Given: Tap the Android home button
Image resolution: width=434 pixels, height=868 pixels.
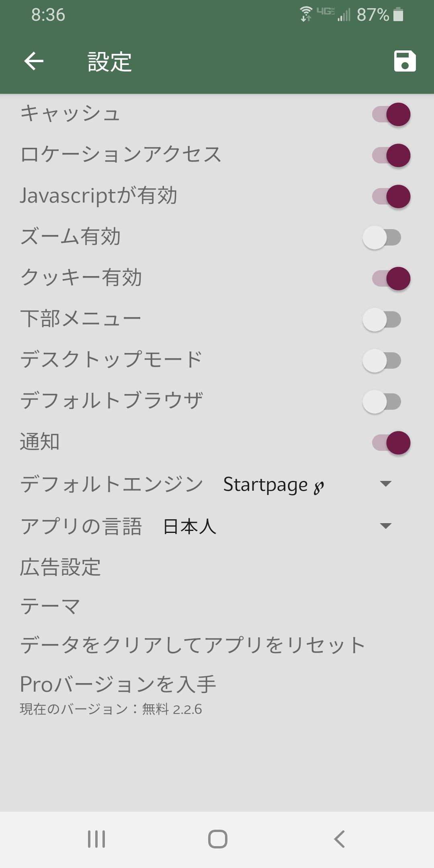Looking at the screenshot, I should (217, 839).
